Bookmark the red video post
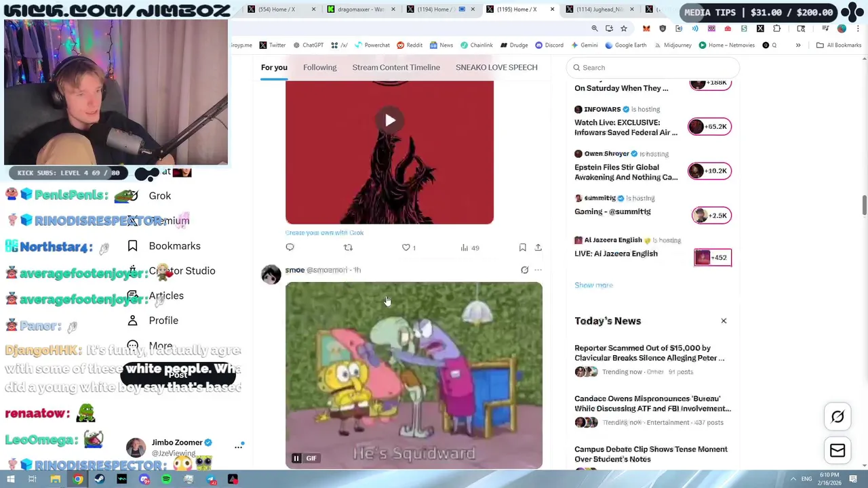Image resolution: width=868 pixels, height=488 pixels. [x=522, y=247]
